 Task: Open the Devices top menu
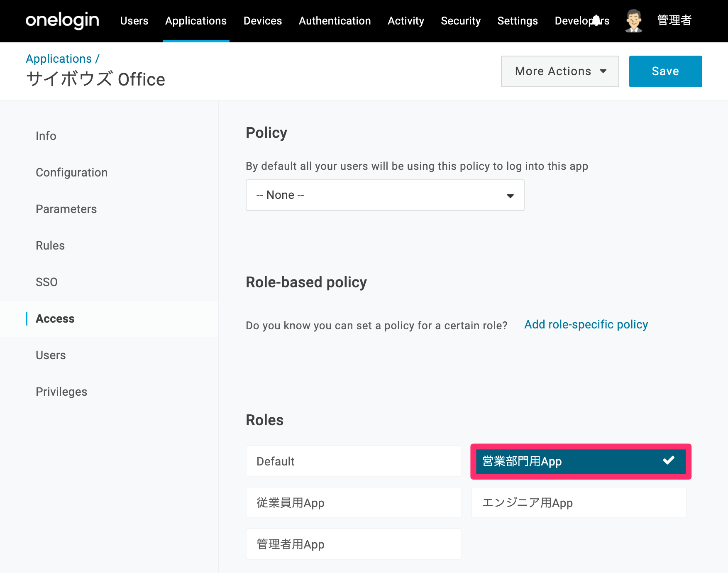(263, 21)
